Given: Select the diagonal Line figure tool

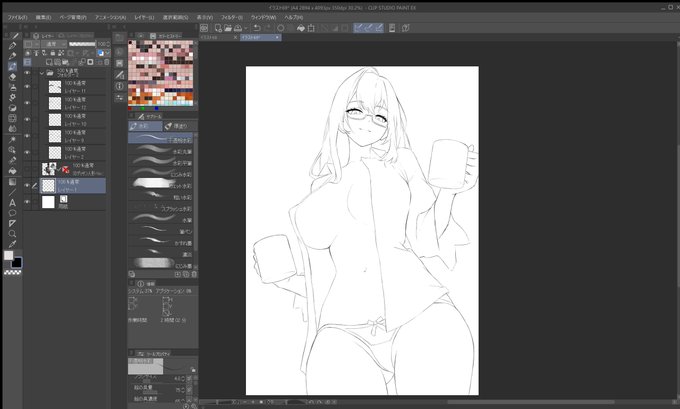Looking at the screenshot, I should coord(13,192).
